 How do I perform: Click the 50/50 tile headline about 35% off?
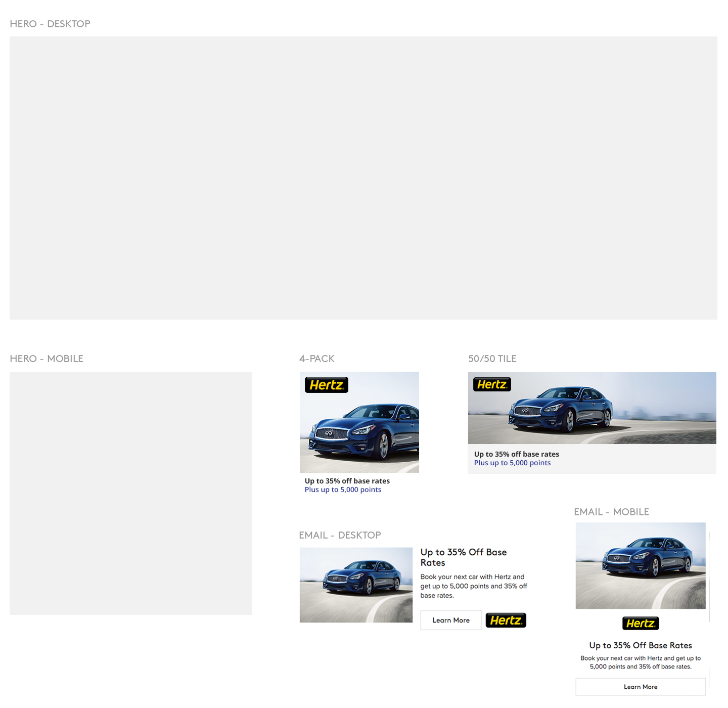pyautogui.click(x=516, y=454)
